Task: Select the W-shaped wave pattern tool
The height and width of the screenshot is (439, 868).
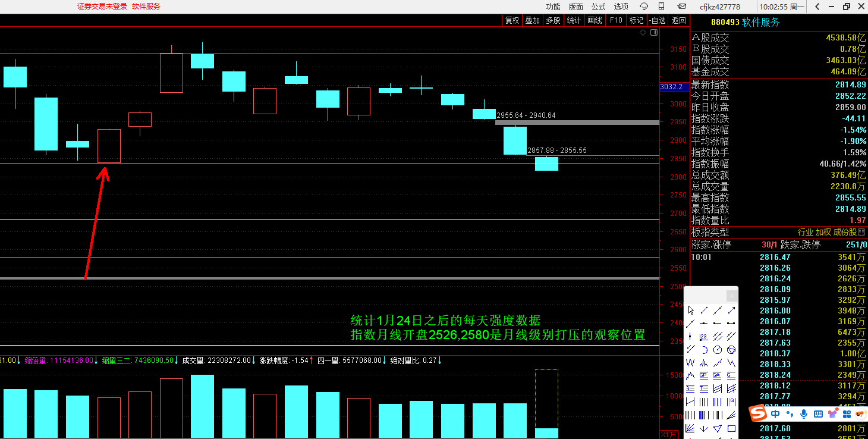Action: 690,363
